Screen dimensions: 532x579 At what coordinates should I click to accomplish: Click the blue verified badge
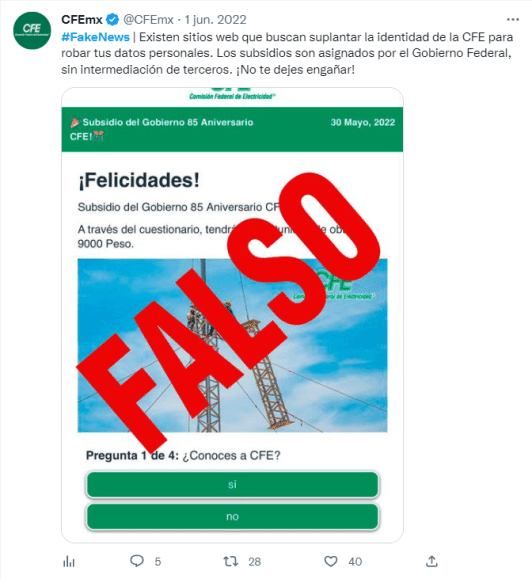pyautogui.click(x=113, y=20)
